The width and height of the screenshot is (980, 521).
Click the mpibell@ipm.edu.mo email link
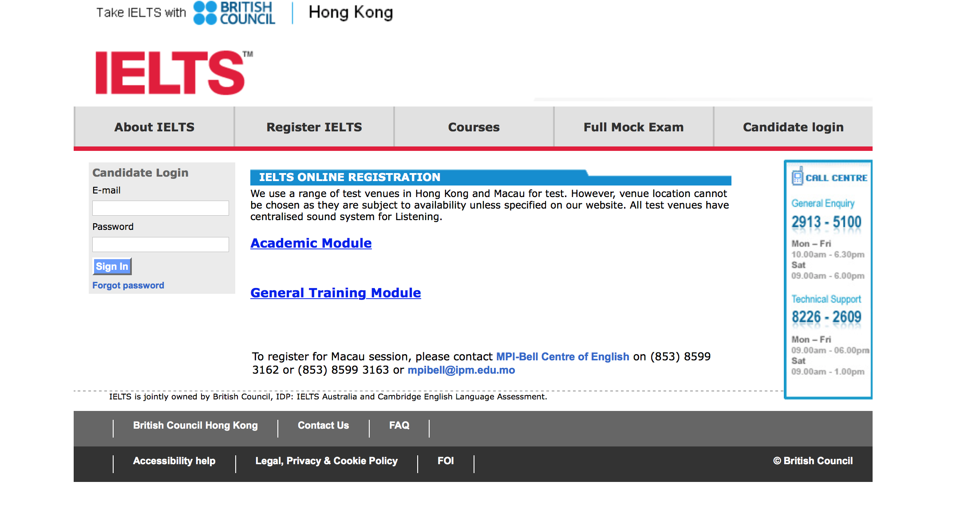[x=461, y=370]
